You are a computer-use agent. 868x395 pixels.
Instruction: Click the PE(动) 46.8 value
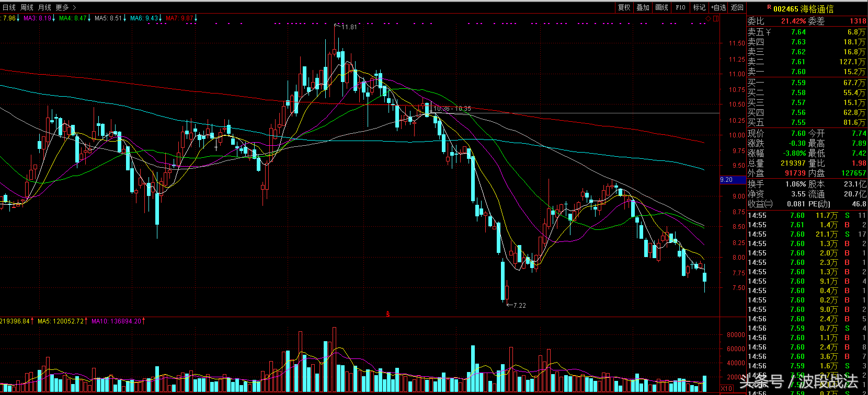point(859,204)
